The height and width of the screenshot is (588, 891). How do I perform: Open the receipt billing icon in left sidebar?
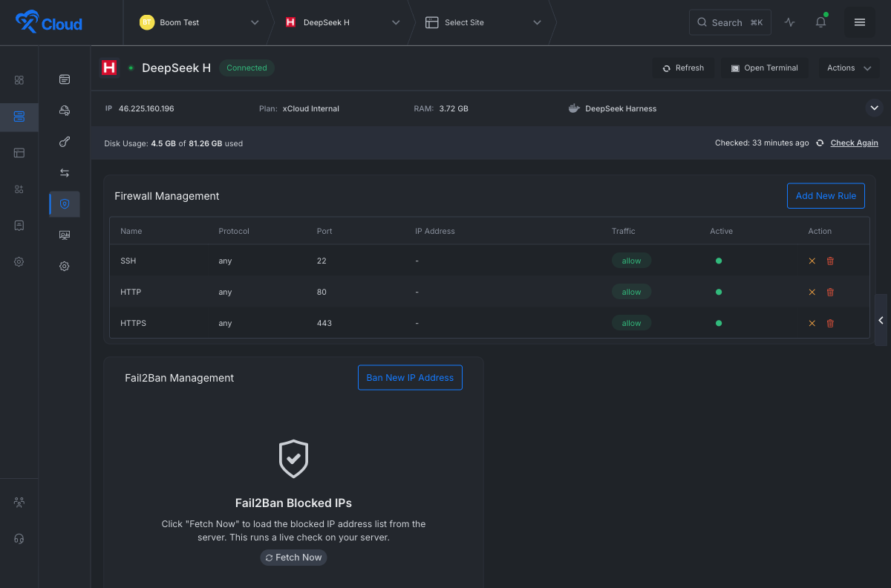(19, 225)
